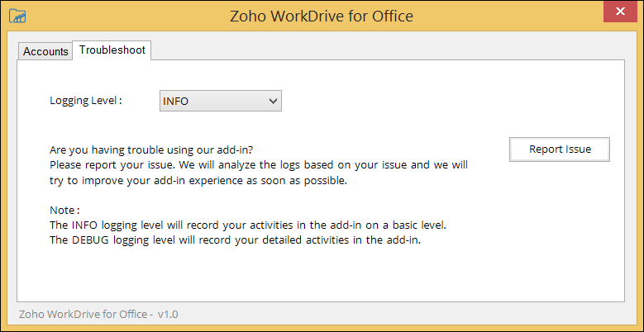This screenshot has height=332, width=644.
Task: Click the Zoho WorkDrive app icon in title bar
Action: tap(17, 15)
